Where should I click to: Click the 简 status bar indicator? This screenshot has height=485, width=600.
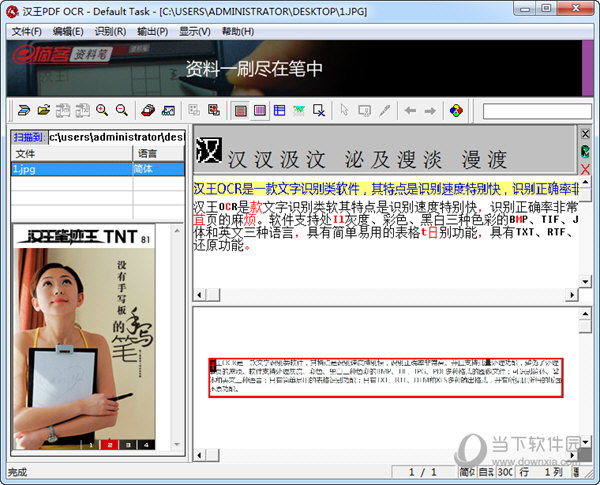tap(467, 472)
